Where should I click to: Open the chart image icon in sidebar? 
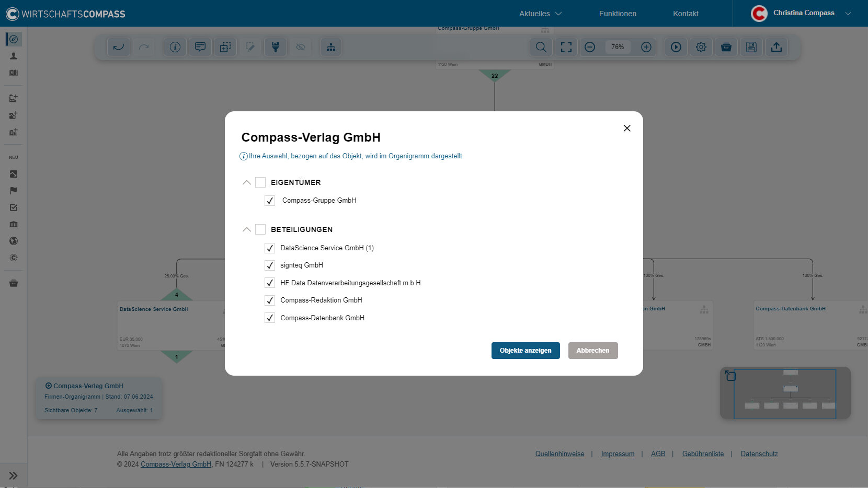tap(14, 174)
